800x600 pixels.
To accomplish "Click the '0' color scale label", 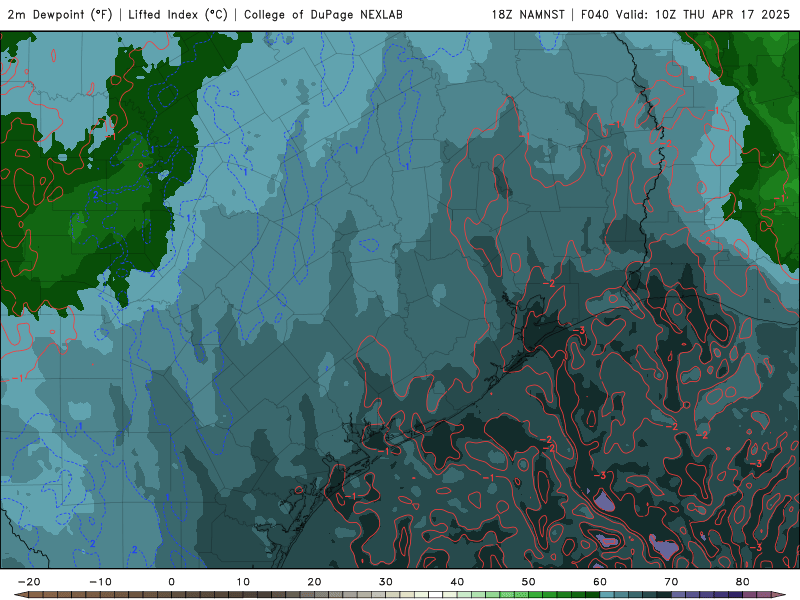I will [171, 582].
